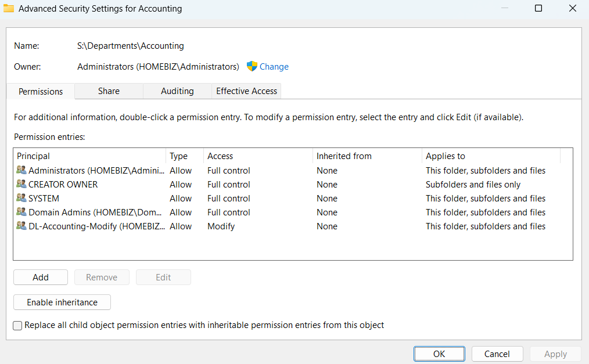Click the S:\Departments\Accounting path text
The width and height of the screenshot is (589, 364).
130,46
